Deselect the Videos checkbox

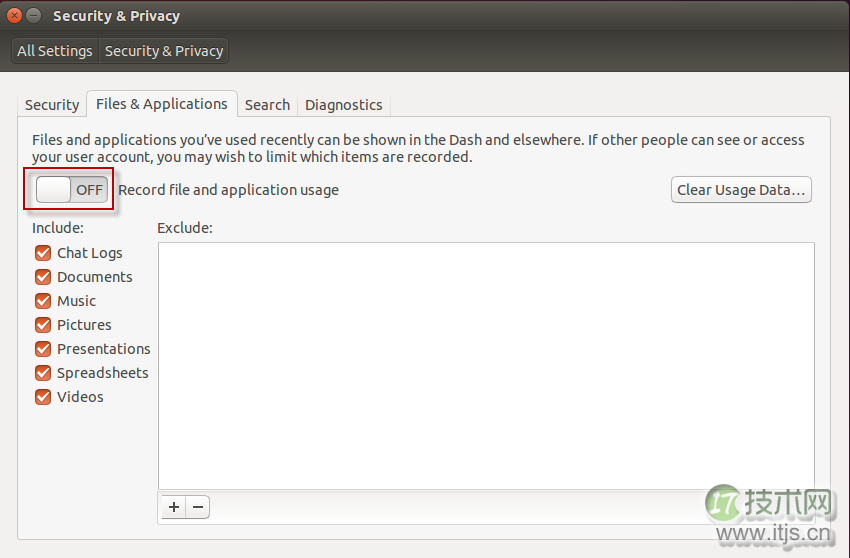pyautogui.click(x=43, y=397)
